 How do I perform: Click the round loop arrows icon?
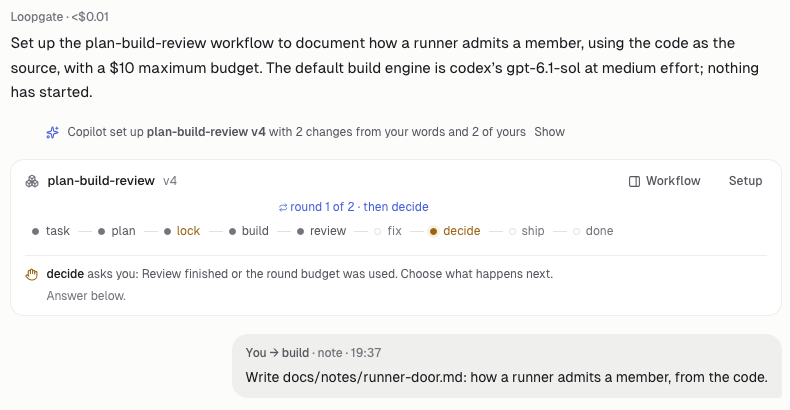pyautogui.click(x=283, y=208)
